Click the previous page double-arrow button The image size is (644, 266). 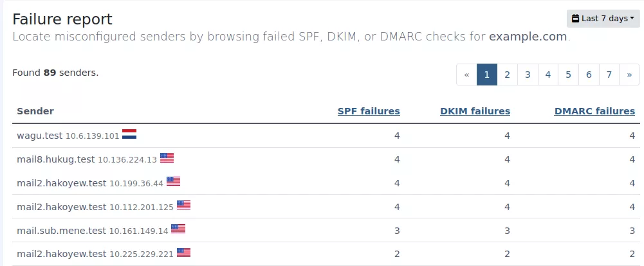coord(466,75)
